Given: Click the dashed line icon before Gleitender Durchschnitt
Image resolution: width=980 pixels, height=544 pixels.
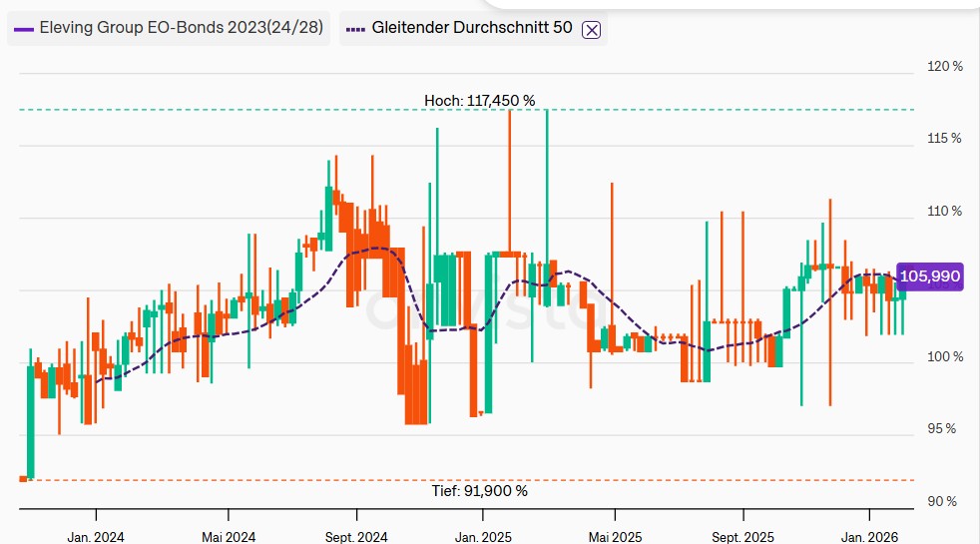Looking at the screenshot, I should pyautogui.click(x=356, y=28).
